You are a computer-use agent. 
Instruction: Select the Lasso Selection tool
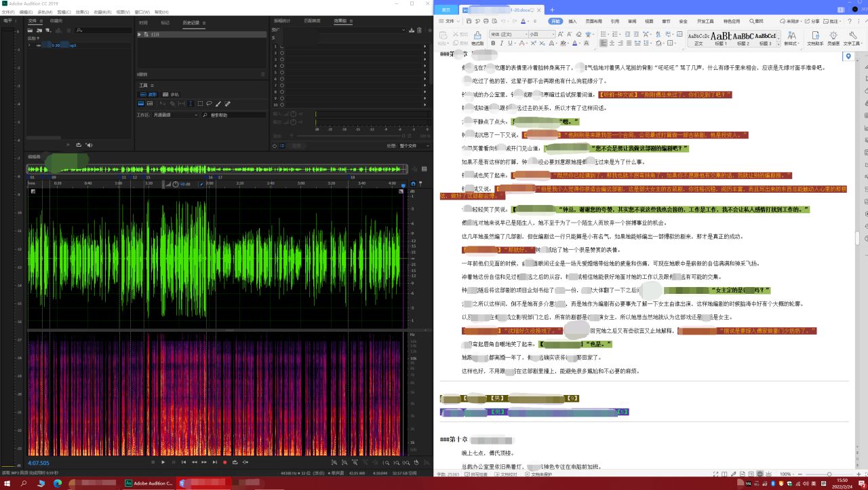(209, 104)
